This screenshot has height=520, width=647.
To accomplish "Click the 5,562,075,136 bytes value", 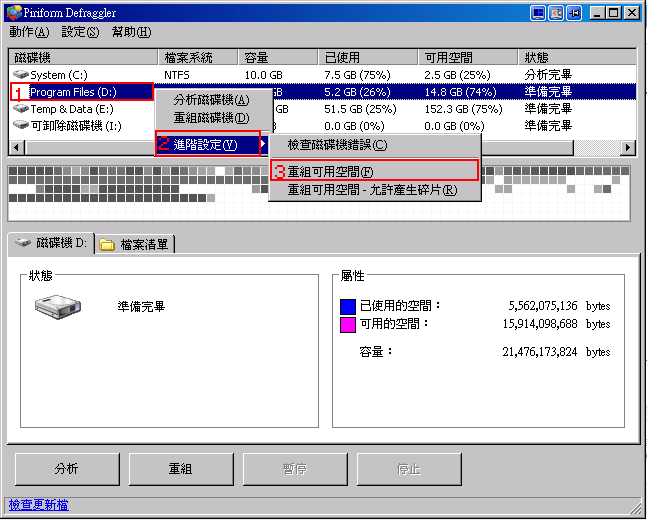I will (x=543, y=306).
